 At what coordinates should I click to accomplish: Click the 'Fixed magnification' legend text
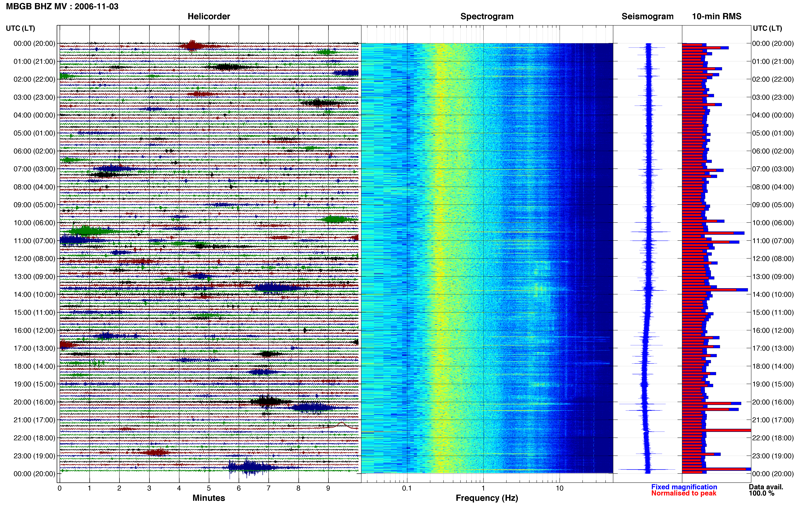point(684,487)
